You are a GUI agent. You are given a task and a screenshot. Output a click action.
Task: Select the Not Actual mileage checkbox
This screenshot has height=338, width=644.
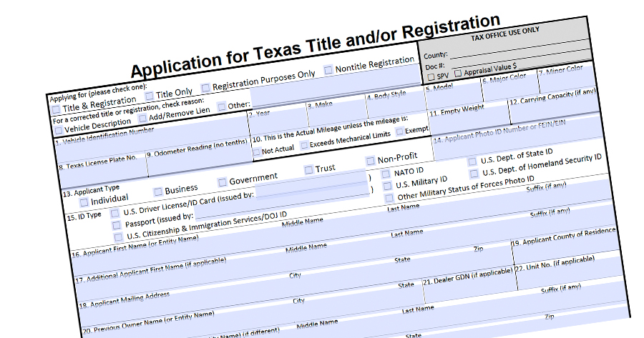pyautogui.click(x=256, y=151)
